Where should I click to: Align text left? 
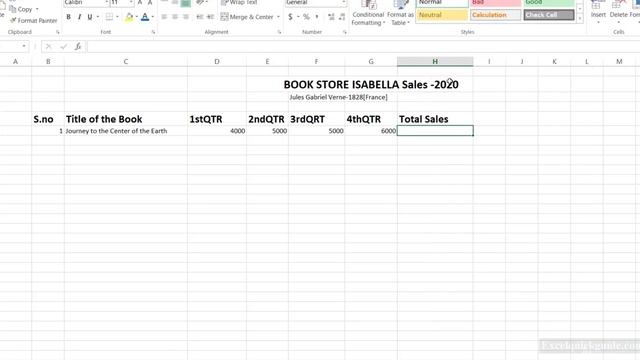(x=164, y=17)
